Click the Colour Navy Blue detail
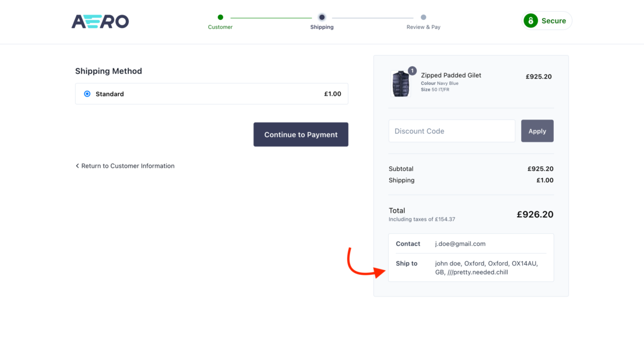 [x=440, y=83]
